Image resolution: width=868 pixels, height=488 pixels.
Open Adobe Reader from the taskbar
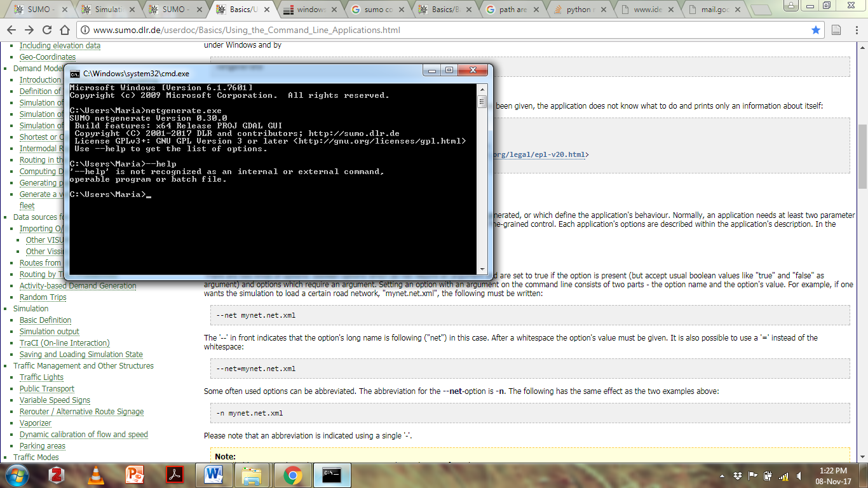coord(174,475)
